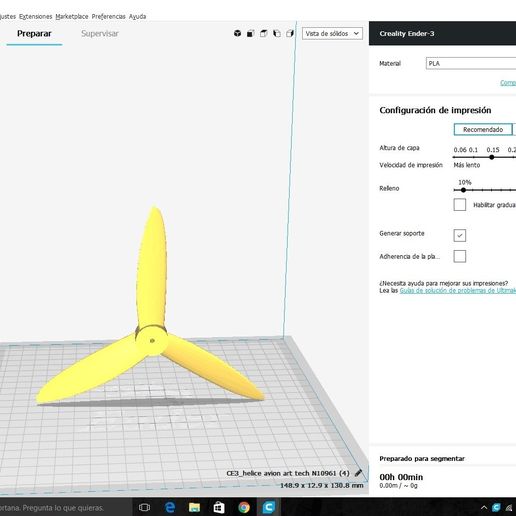This screenshot has width=516, height=516.
Task: Enable the Adherencia de la placa checkbox
Action: point(460,256)
